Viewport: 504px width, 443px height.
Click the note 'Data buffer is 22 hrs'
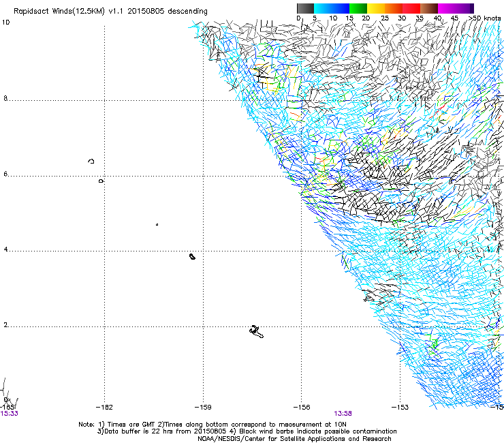138,431
